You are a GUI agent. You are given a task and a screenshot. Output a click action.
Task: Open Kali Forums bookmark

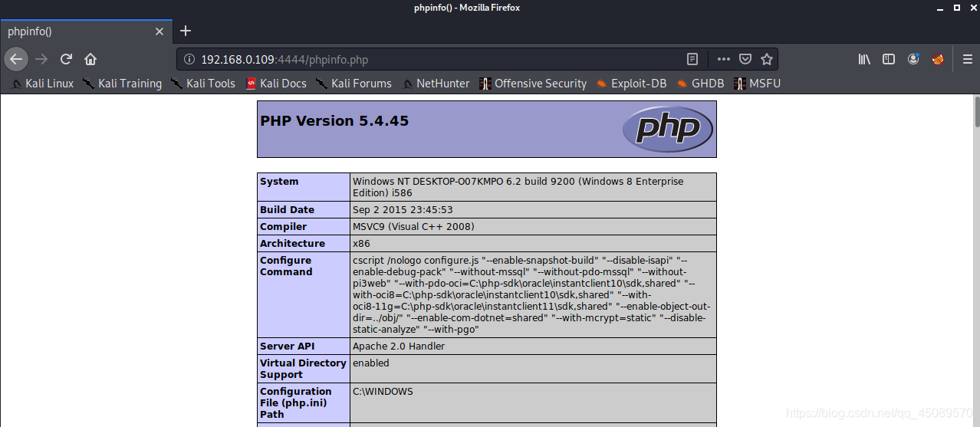pyautogui.click(x=354, y=84)
